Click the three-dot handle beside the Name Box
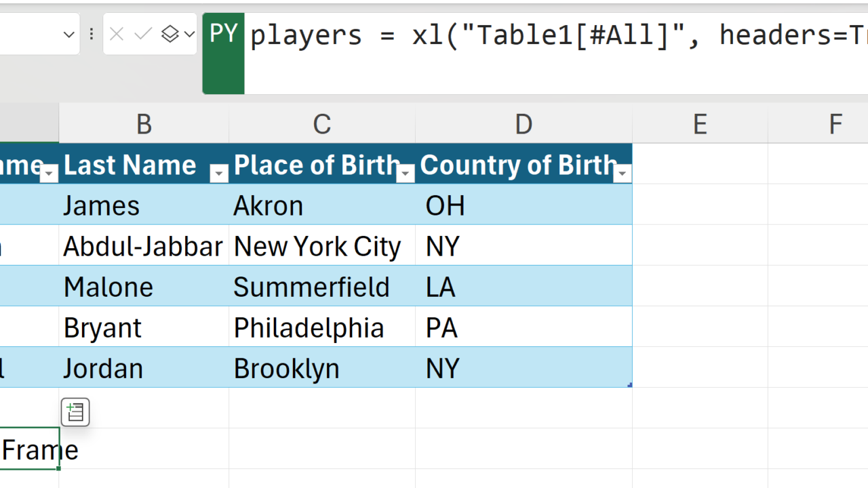 tap(92, 34)
